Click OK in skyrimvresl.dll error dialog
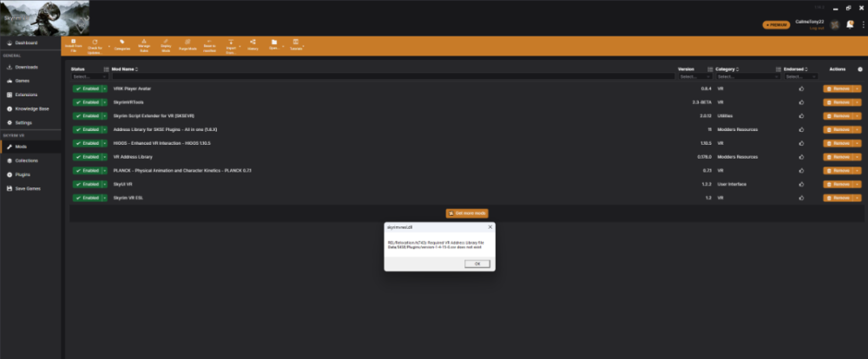This screenshot has height=359, width=868. click(x=477, y=264)
